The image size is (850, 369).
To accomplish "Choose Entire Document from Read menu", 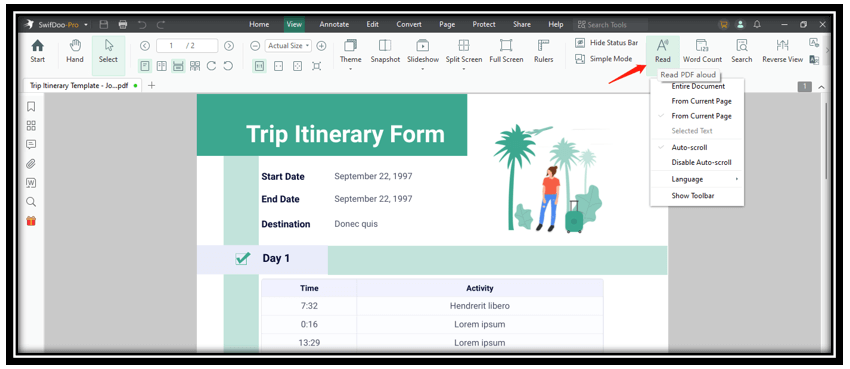I will pyautogui.click(x=698, y=86).
